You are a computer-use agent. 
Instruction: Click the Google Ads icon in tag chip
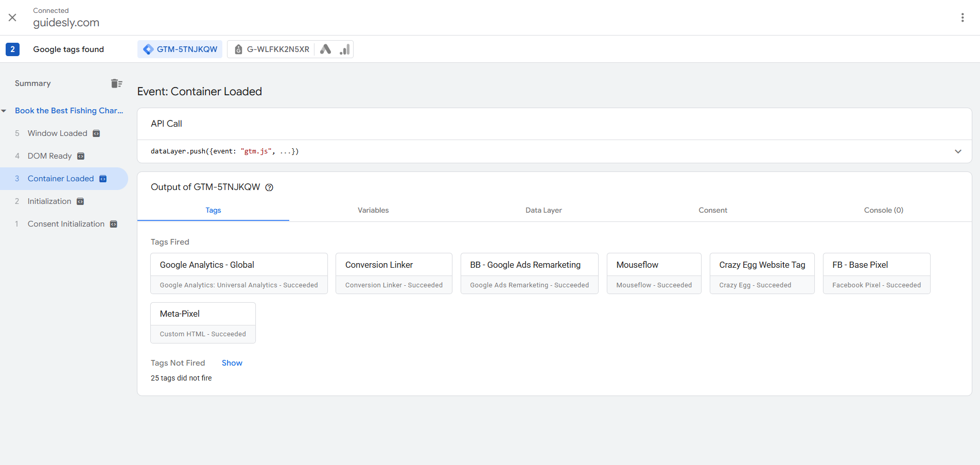(x=325, y=49)
